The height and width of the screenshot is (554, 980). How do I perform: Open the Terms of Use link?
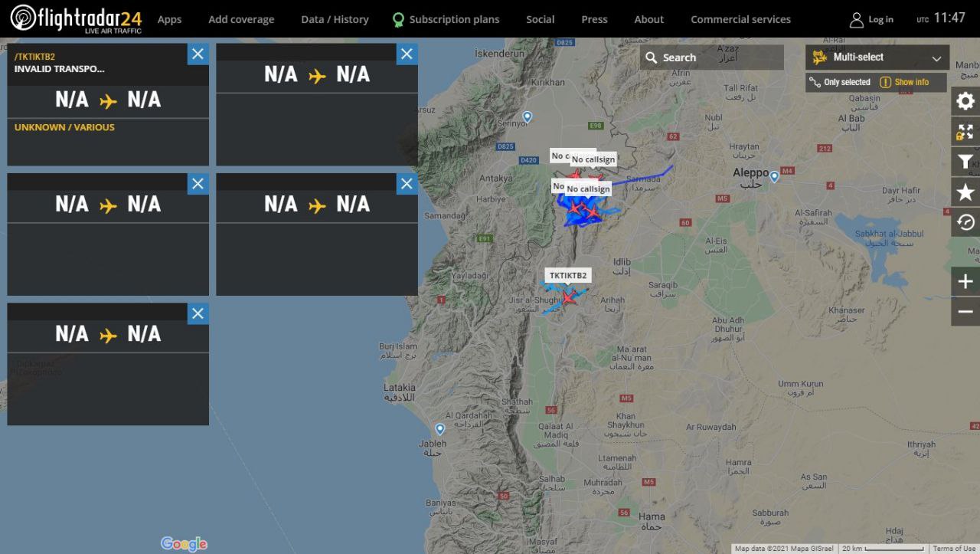click(954, 549)
